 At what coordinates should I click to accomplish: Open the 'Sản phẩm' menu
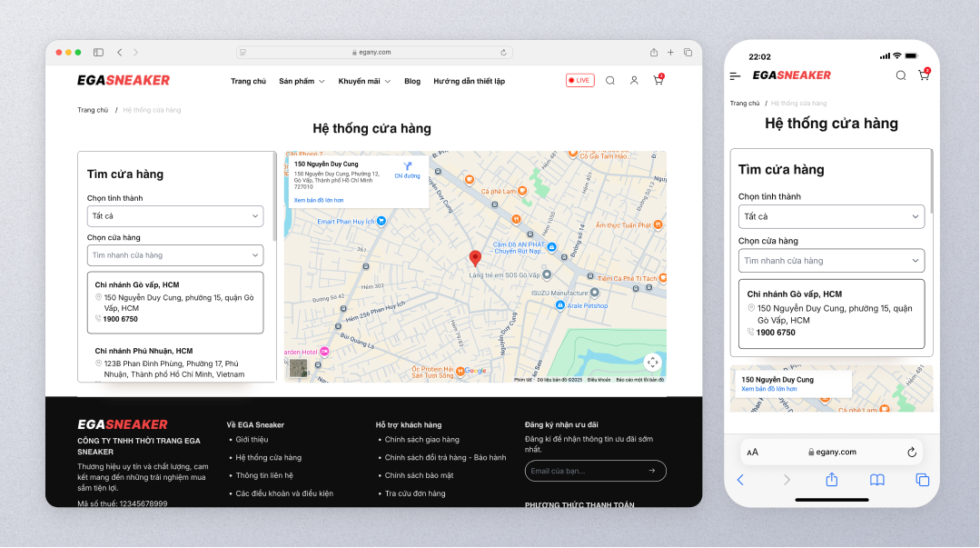302,81
